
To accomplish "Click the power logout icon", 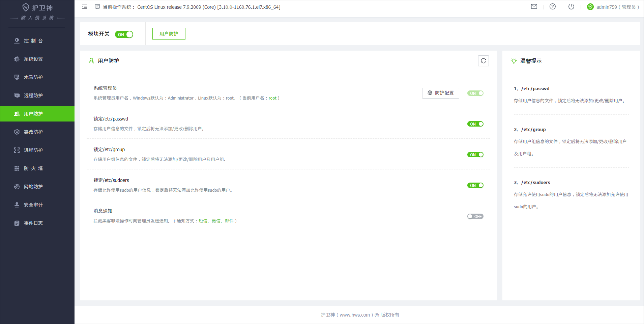I will 571,6.
